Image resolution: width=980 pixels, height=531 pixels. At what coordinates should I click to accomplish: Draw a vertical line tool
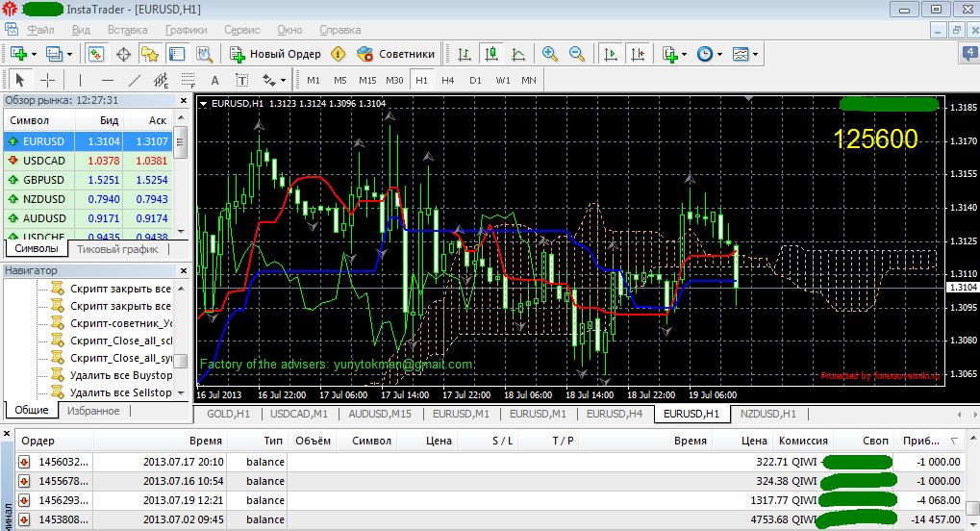(x=80, y=80)
